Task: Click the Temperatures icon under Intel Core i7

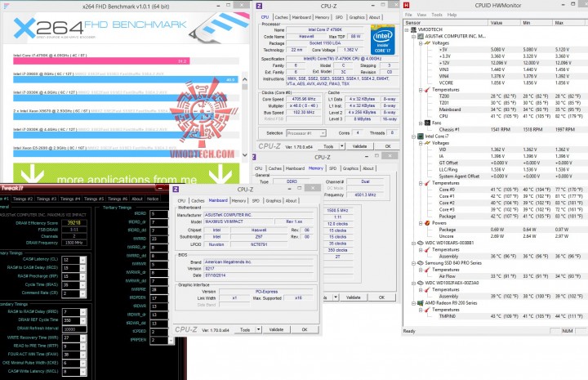Action: (427, 183)
